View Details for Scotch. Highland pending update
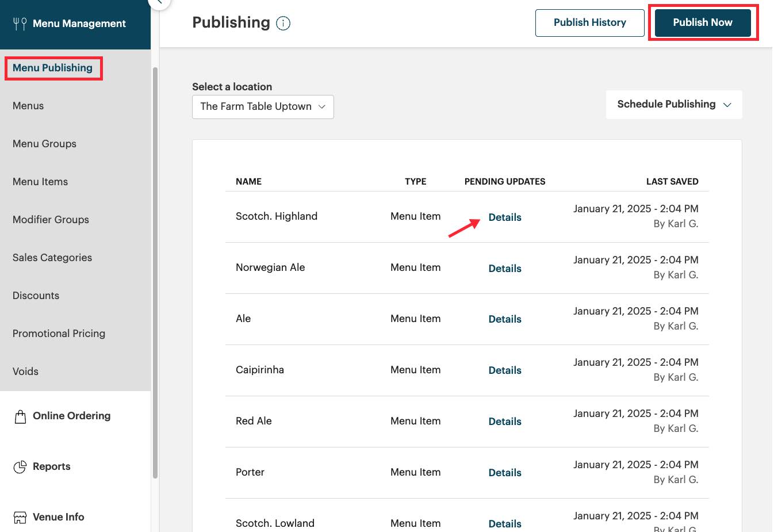Image resolution: width=774 pixels, height=532 pixels. pyautogui.click(x=505, y=217)
